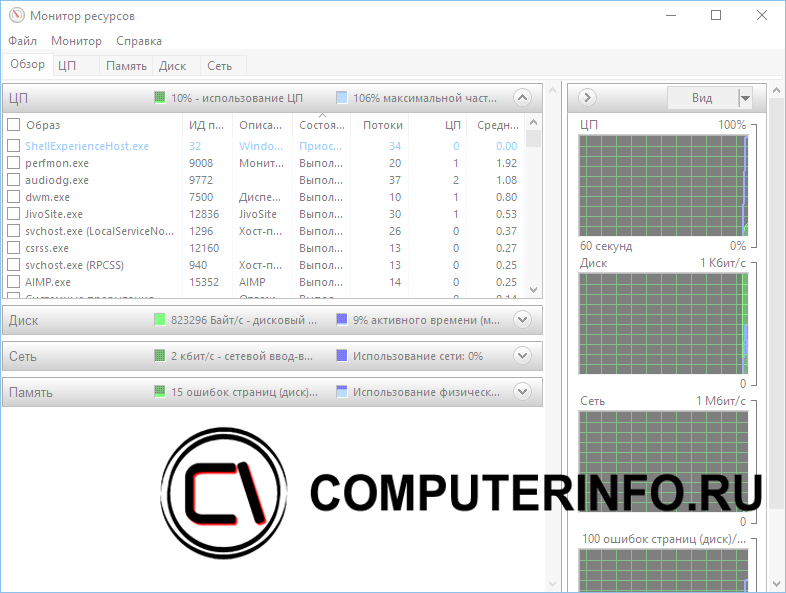
Task: Sort by the Описа... column header
Action: (x=261, y=125)
